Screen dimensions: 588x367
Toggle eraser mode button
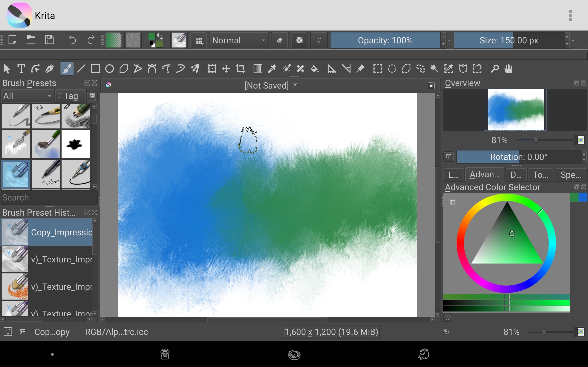(280, 40)
